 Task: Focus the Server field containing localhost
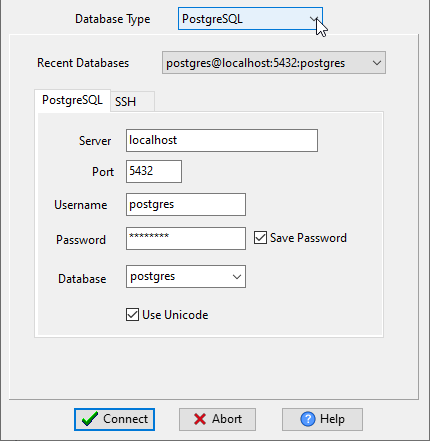click(222, 141)
